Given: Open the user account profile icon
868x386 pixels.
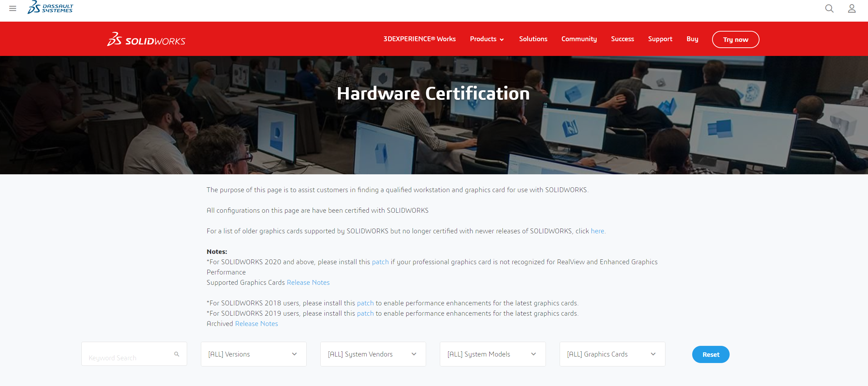Looking at the screenshot, I should tap(852, 9).
